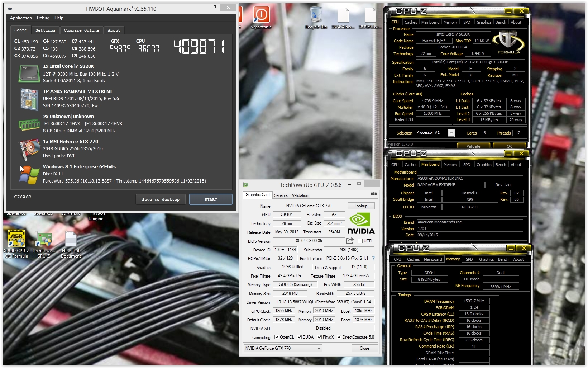This screenshot has width=588, height=368.
Task: Open SPD tab in middle CPU-Z window
Action: (x=467, y=165)
